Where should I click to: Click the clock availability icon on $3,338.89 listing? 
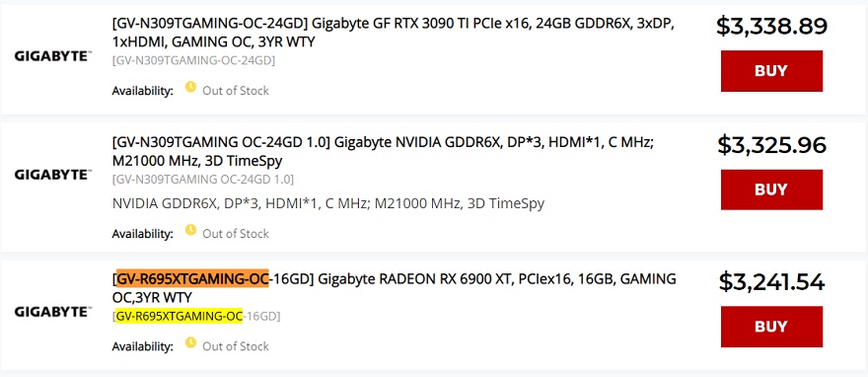pyautogui.click(x=190, y=87)
